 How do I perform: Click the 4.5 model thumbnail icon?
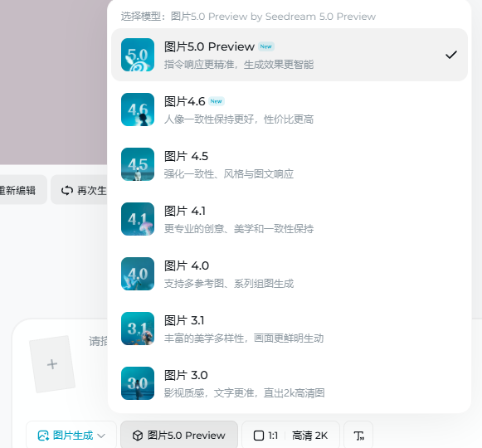pyautogui.click(x=138, y=164)
